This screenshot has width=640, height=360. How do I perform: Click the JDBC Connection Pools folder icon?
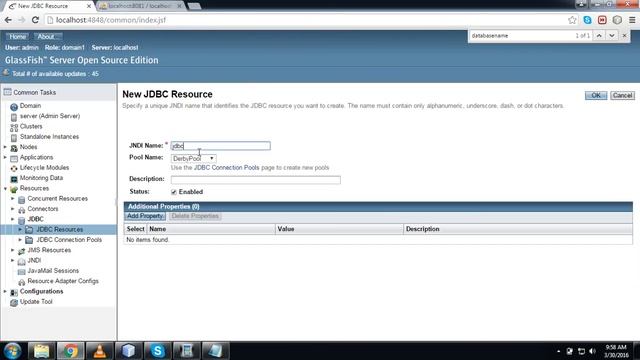pos(29,240)
